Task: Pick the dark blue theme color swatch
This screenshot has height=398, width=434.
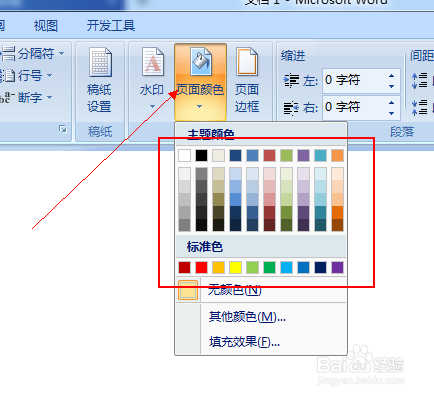Action: click(x=235, y=156)
